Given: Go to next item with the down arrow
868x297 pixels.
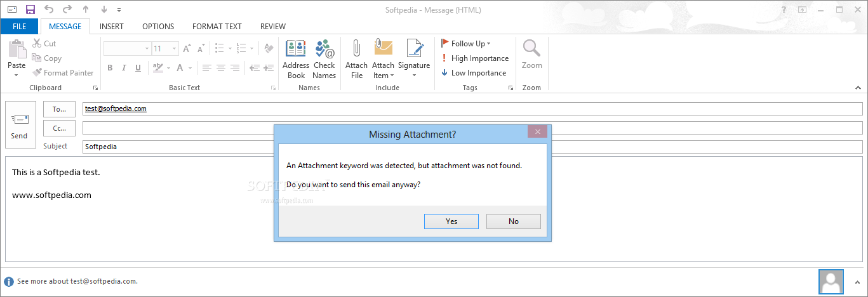Looking at the screenshot, I should tap(104, 10).
